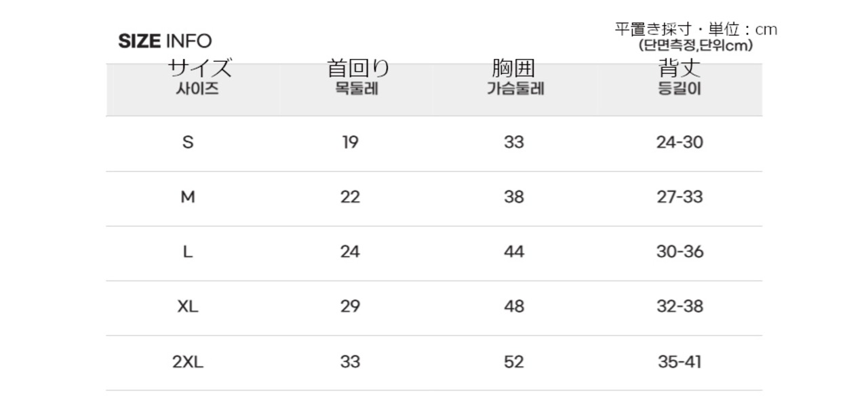This screenshot has height=408, width=868.
Task: Click chest value 38 in M row
Action: (x=514, y=197)
